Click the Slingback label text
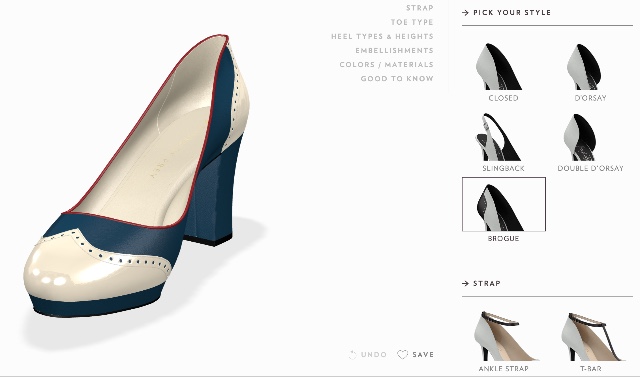The image size is (640, 377). click(x=503, y=168)
